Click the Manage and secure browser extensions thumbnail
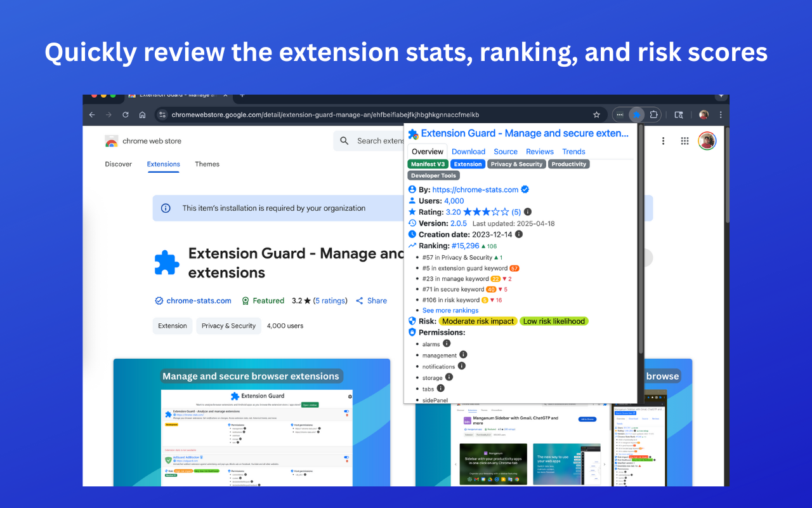812x508 pixels. [x=252, y=422]
